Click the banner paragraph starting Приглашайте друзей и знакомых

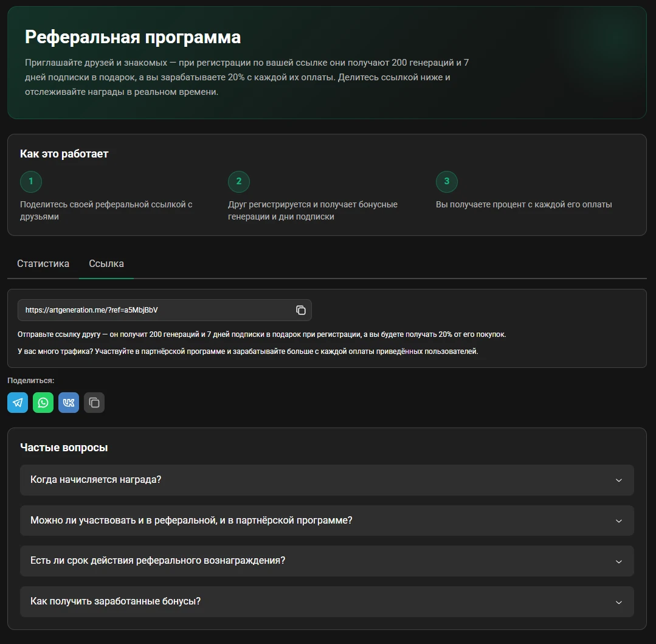tap(247, 77)
